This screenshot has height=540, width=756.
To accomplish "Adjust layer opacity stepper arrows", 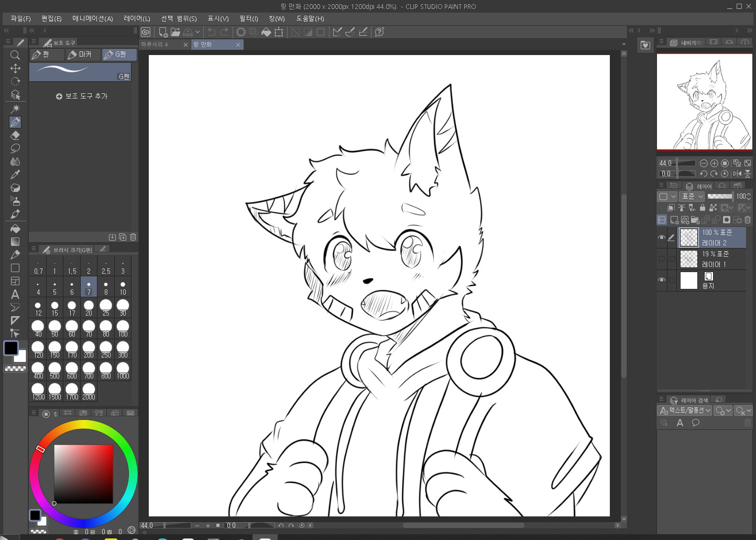I will click(x=749, y=196).
